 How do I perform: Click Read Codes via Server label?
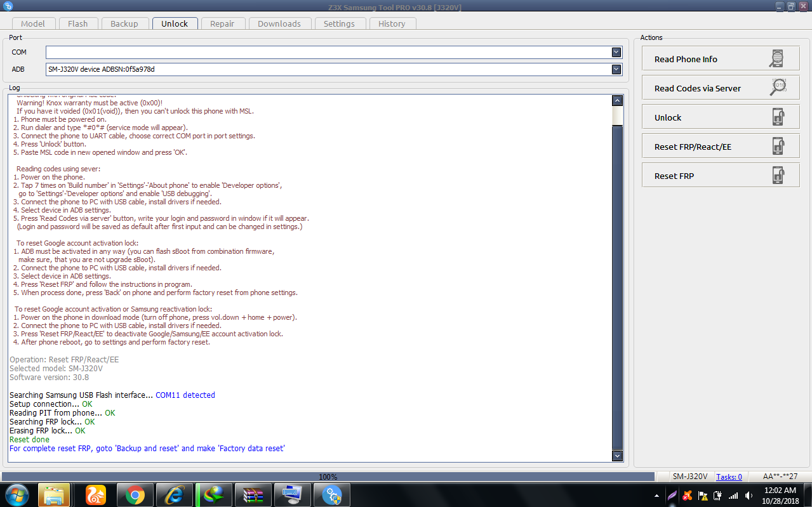(x=698, y=88)
